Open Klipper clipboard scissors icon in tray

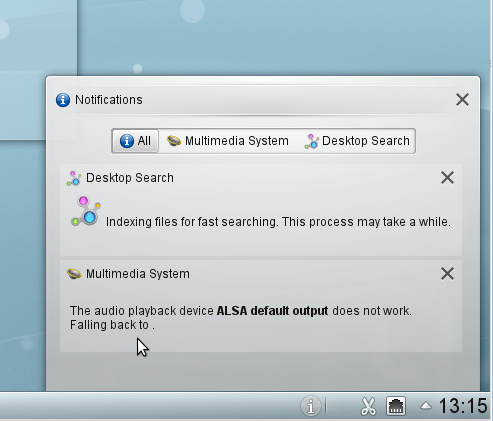[368, 406]
